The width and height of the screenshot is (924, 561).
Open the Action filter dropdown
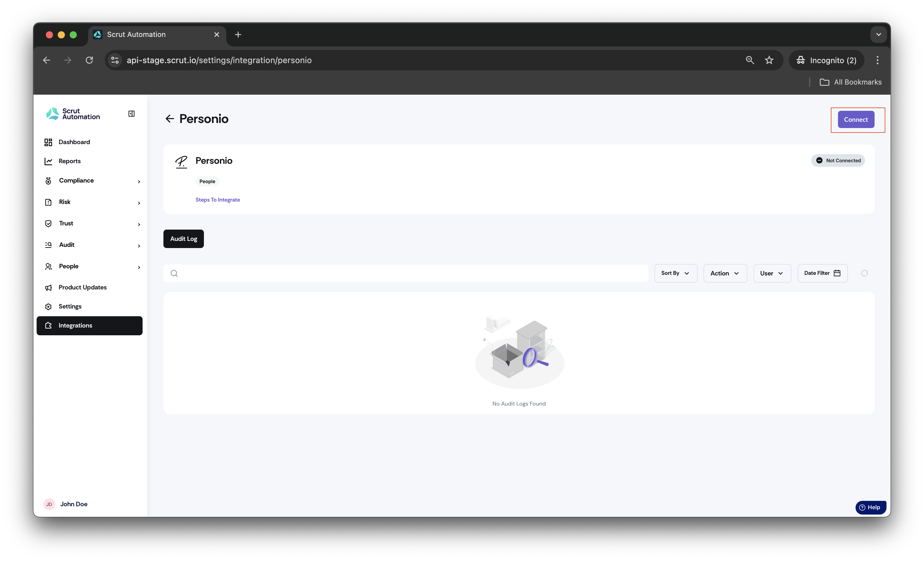coord(725,273)
